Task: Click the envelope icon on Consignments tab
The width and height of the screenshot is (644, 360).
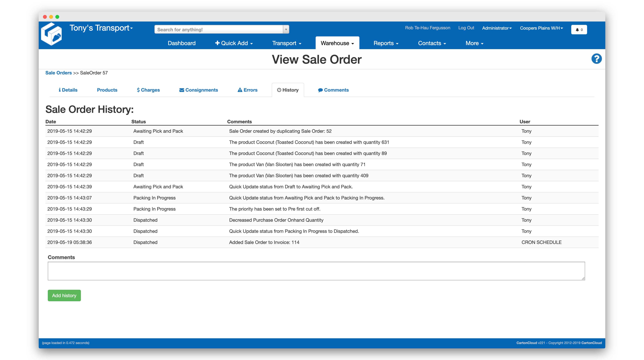Action: pyautogui.click(x=182, y=90)
